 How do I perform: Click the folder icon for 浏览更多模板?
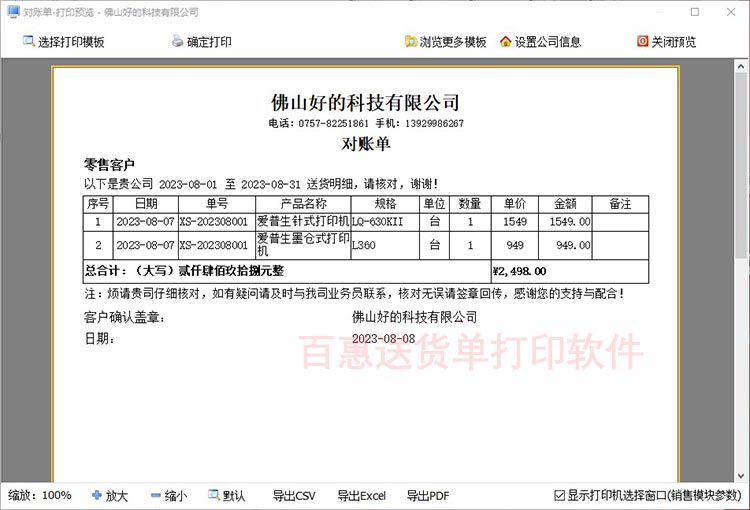pos(410,42)
